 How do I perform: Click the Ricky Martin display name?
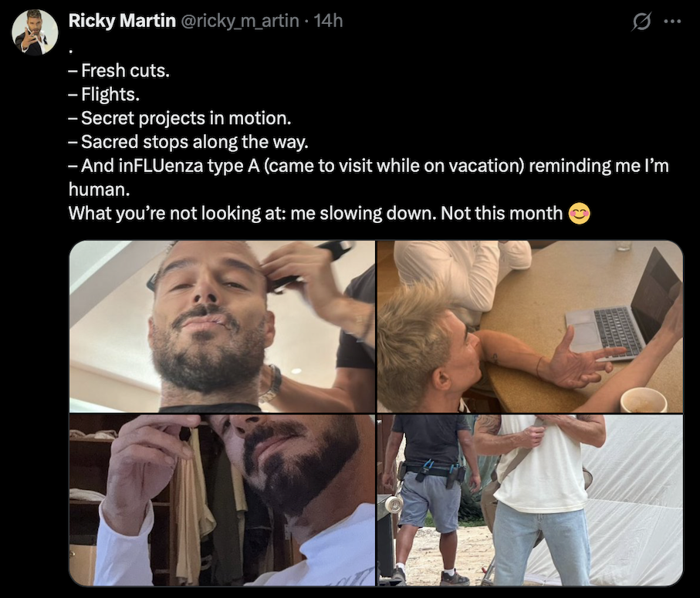point(122,21)
